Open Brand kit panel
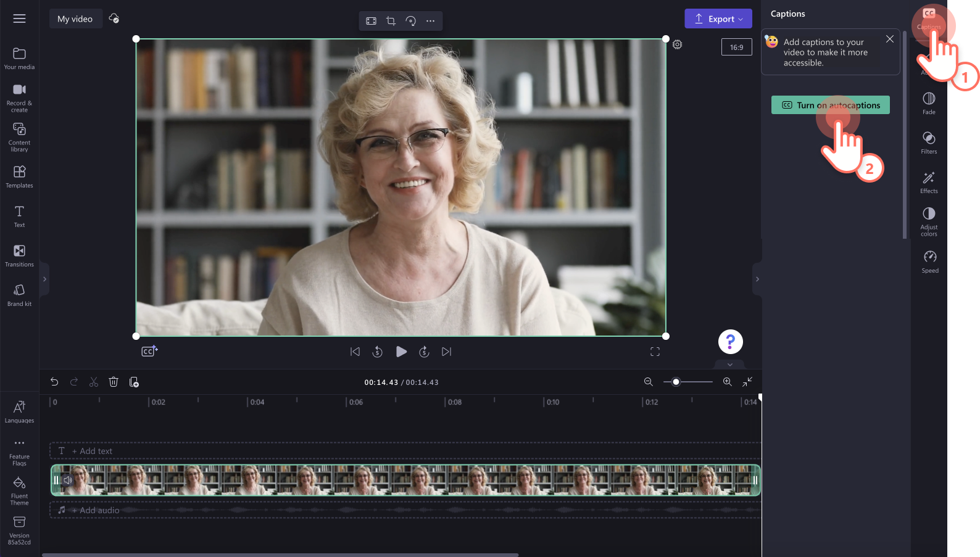Image resolution: width=980 pixels, height=557 pixels. (19, 295)
